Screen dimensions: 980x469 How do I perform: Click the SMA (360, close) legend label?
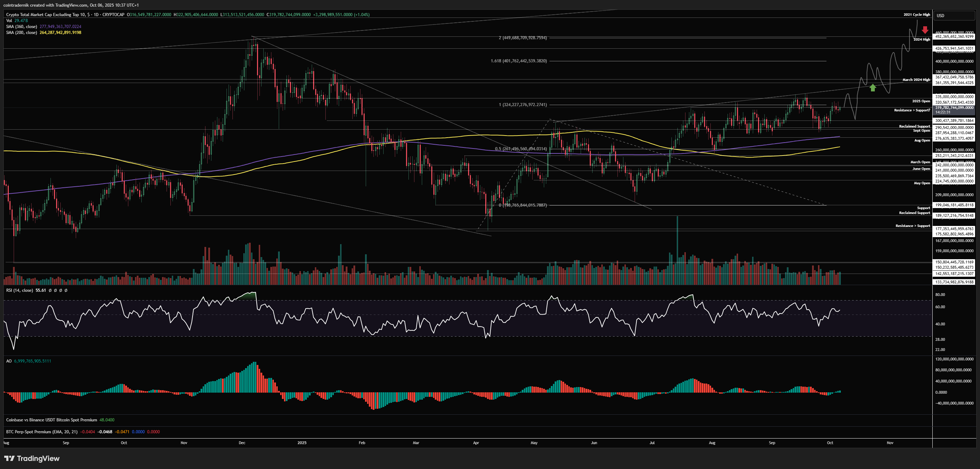[x=21, y=27]
